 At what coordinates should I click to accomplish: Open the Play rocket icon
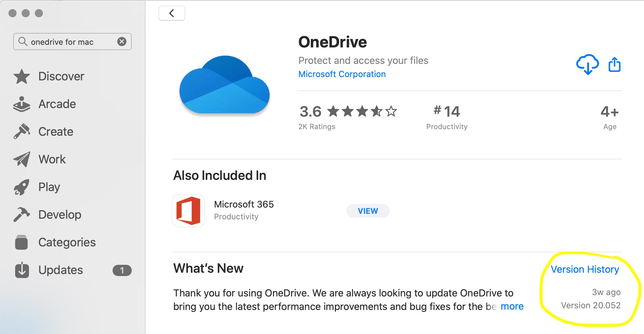pyautogui.click(x=22, y=187)
